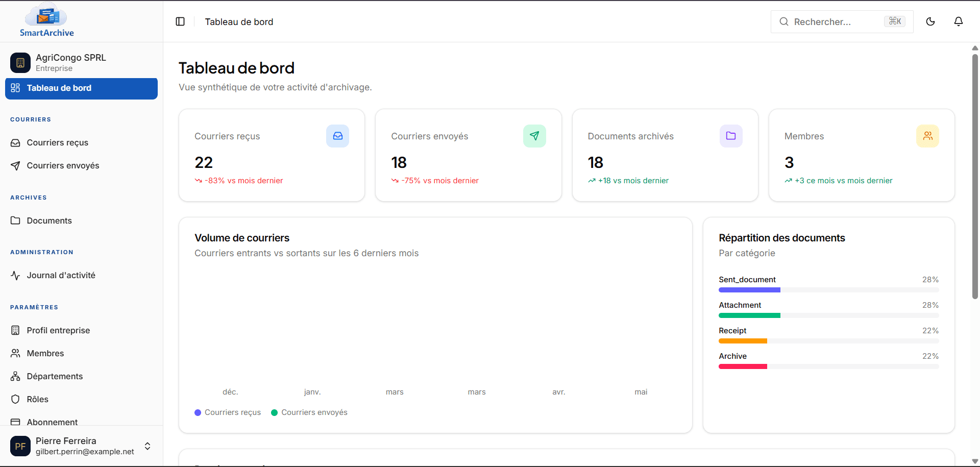The width and height of the screenshot is (980, 467).
Task: Click the PF user avatar
Action: (20, 446)
